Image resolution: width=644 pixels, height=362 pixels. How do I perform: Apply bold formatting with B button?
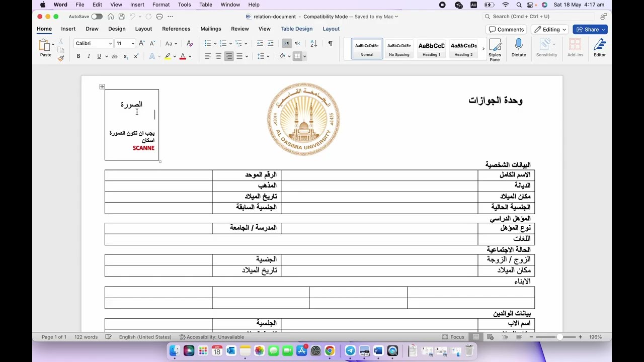(x=78, y=56)
